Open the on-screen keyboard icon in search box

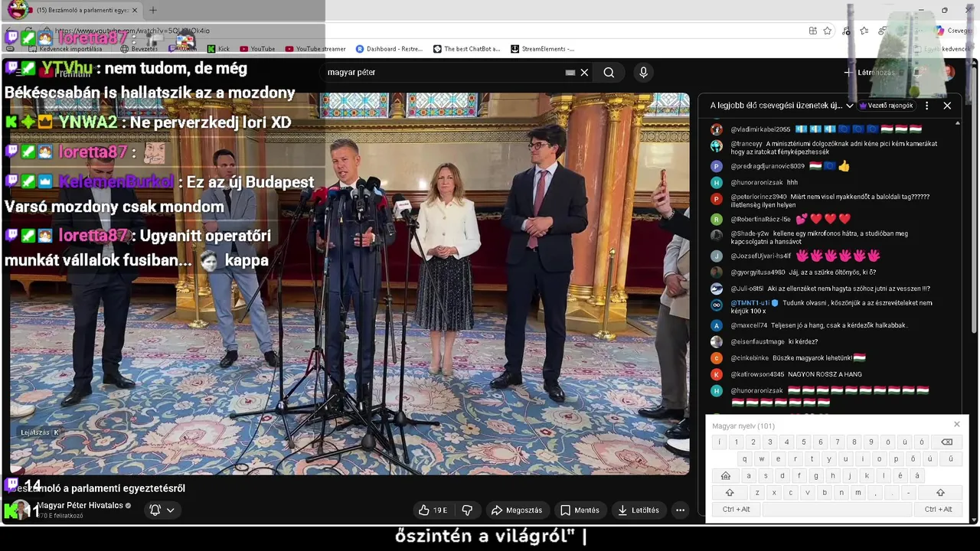click(x=570, y=72)
